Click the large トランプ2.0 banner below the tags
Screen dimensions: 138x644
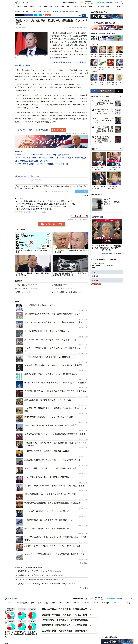(x=52, y=142)
